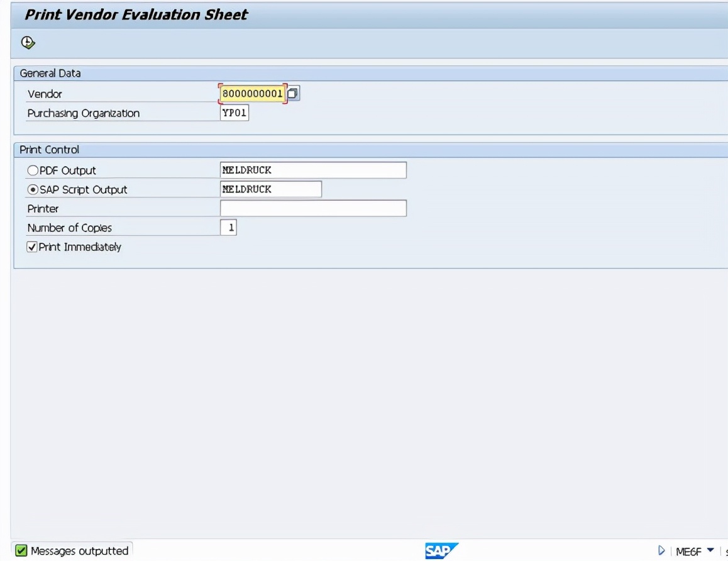Click the Print Control section header

(50, 150)
